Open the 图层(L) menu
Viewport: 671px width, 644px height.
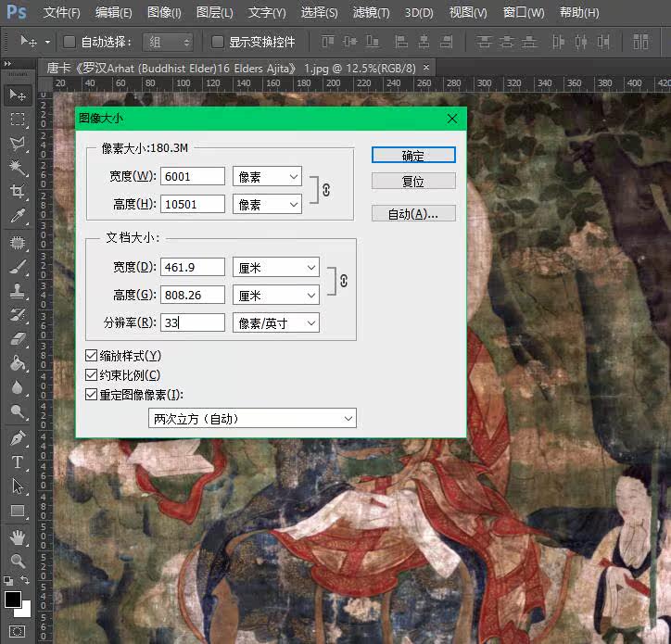214,12
